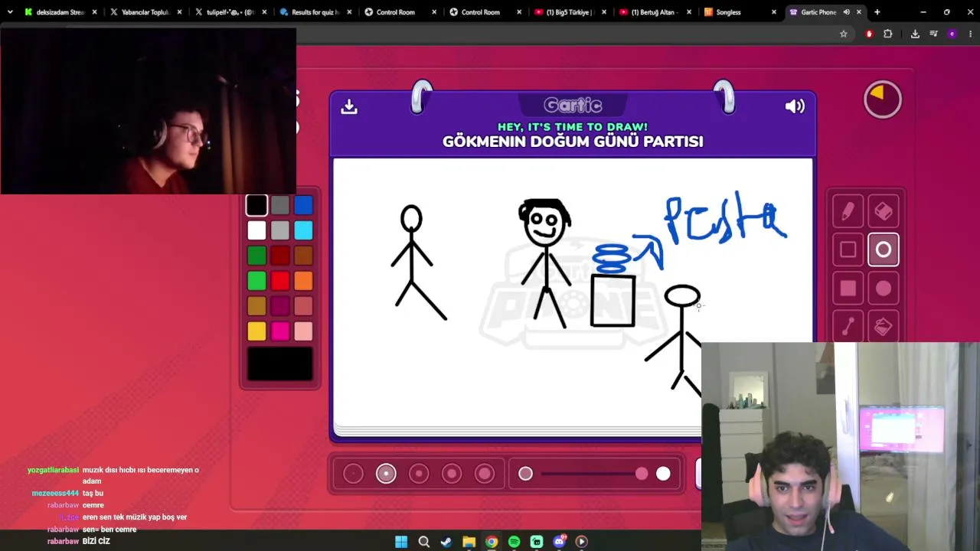Launch Steam from the taskbar

click(446, 542)
